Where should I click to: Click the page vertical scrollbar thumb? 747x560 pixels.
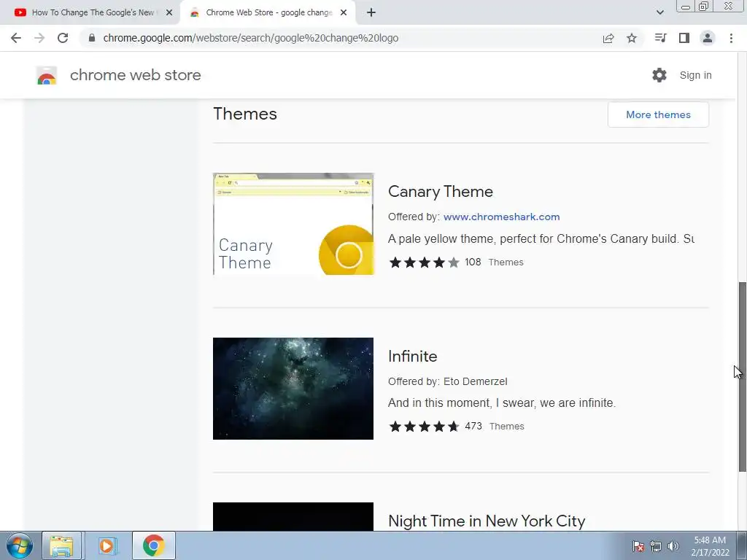coord(742,376)
